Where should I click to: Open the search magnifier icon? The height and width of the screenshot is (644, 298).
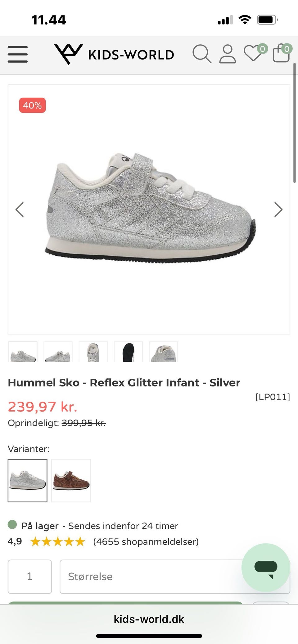point(202,54)
